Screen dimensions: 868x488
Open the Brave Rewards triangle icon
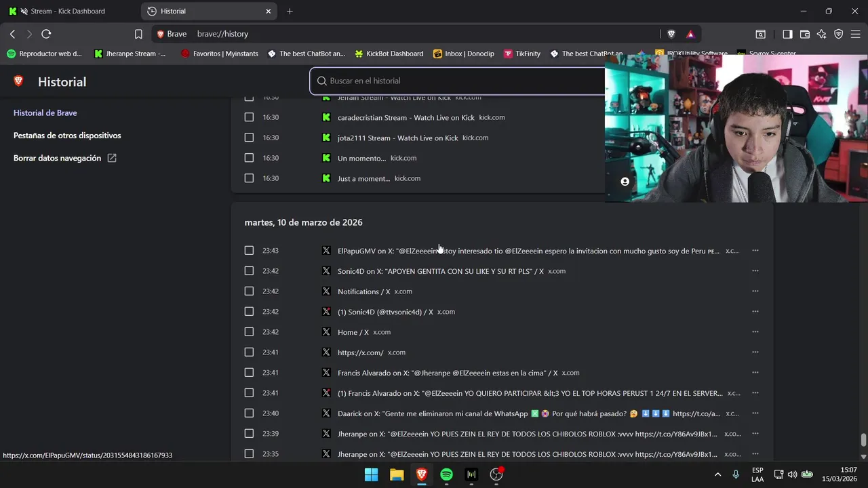pos(690,34)
